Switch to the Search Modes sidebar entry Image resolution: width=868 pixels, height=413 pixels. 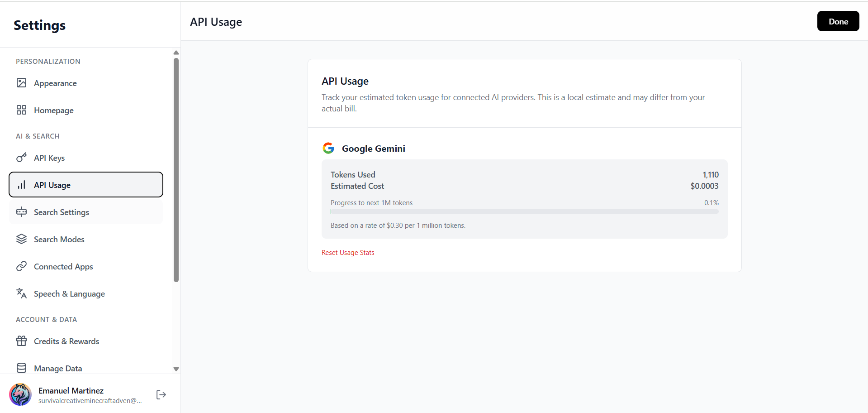coord(59,239)
